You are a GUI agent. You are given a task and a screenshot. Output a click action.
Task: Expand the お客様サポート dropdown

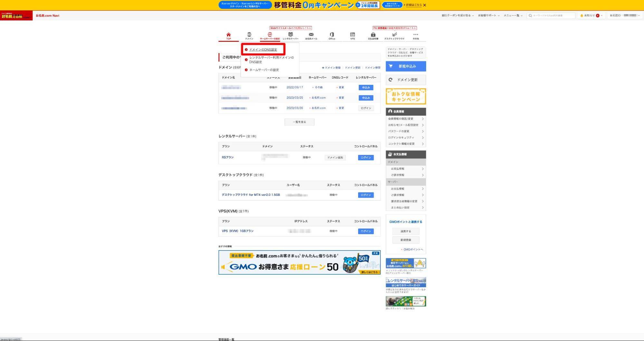(489, 15)
